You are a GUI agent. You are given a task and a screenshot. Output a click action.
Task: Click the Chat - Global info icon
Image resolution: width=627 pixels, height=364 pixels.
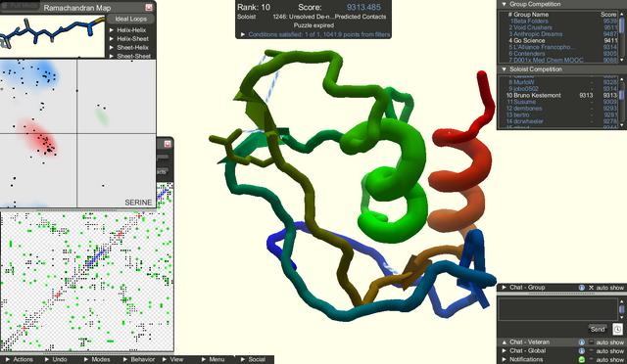[581, 351]
